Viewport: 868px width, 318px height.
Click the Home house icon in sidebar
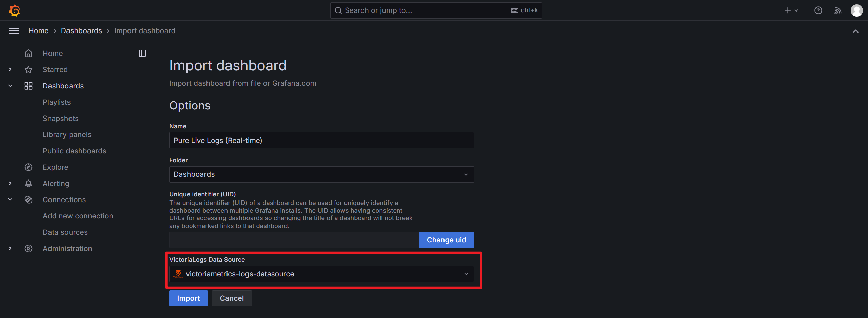coord(28,53)
